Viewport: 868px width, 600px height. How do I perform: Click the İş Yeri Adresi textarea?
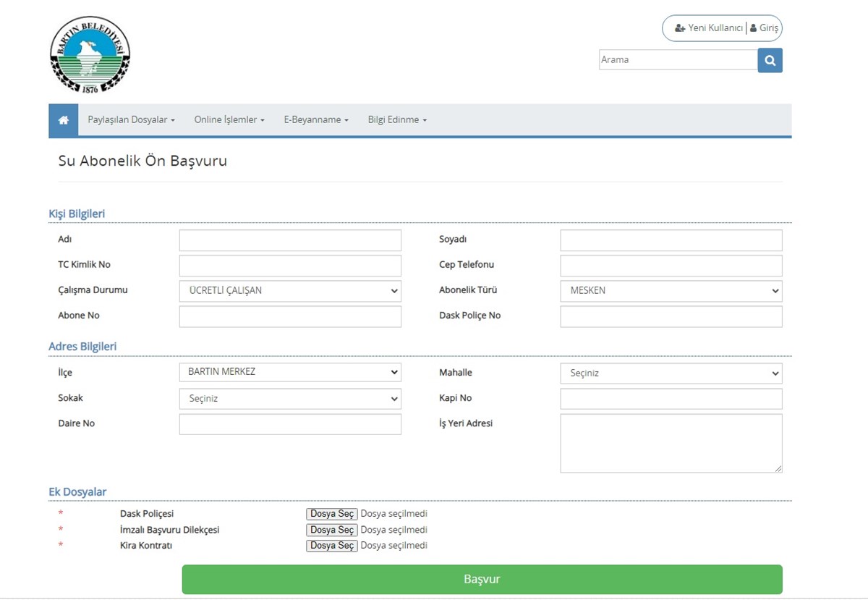[x=671, y=444]
